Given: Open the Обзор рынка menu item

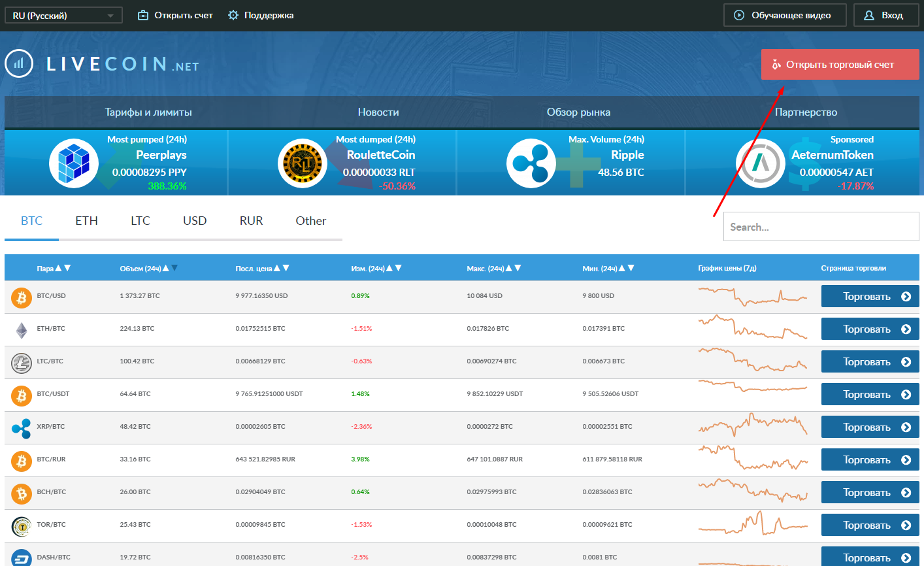Looking at the screenshot, I should [x=578, y=112].
